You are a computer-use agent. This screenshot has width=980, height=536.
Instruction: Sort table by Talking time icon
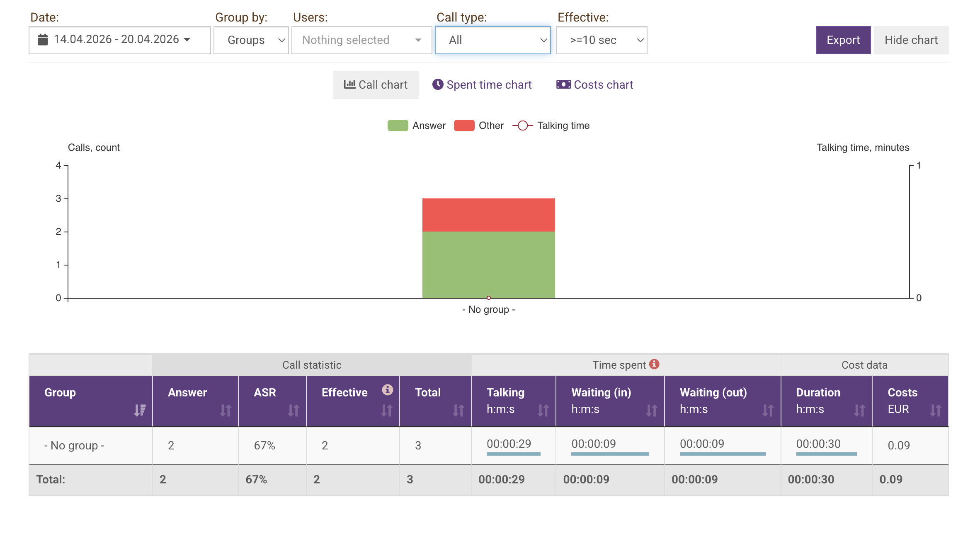click(x=543, y=410)
